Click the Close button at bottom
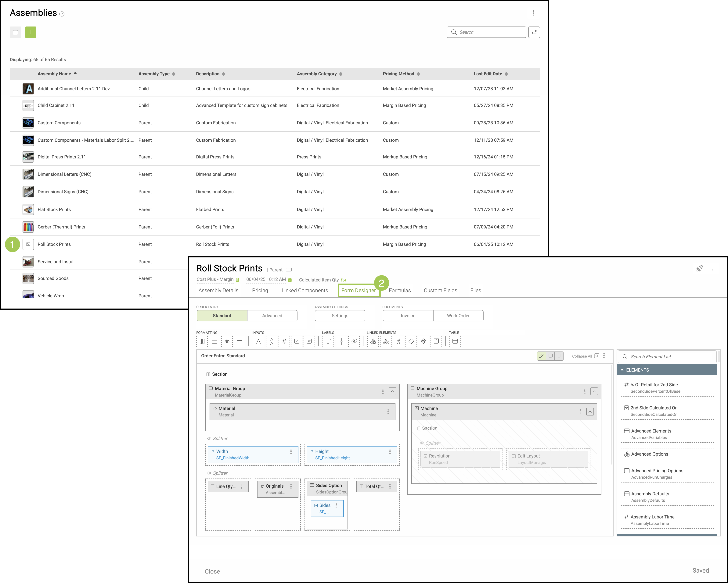The height and width of the screenshot is (583, 728). 212,571
